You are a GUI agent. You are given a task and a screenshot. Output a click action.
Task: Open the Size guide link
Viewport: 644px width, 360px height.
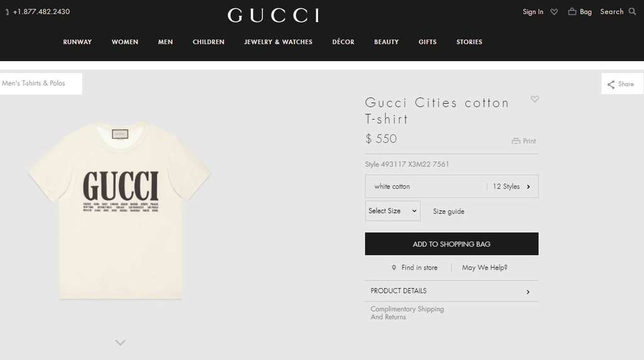[448, 211]
